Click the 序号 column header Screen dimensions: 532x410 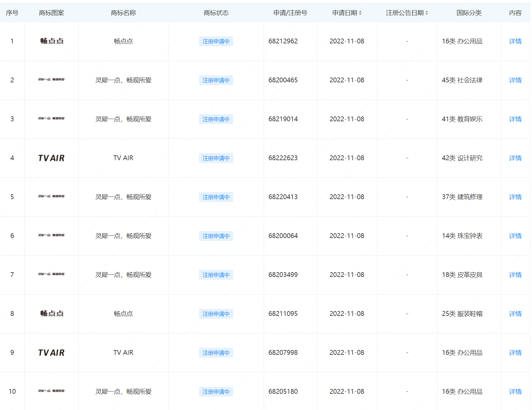click(12, 13)
